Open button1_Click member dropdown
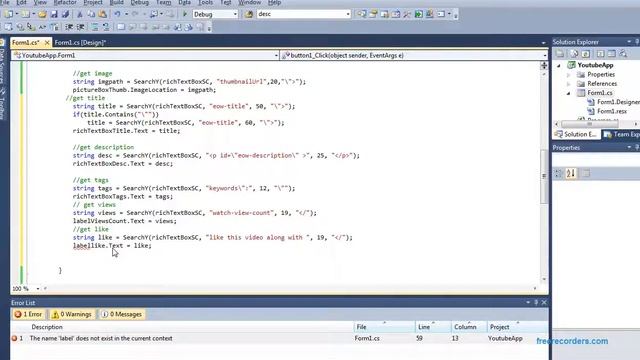The height and width of the screenshot is (360, 640). tap(545, 56)
